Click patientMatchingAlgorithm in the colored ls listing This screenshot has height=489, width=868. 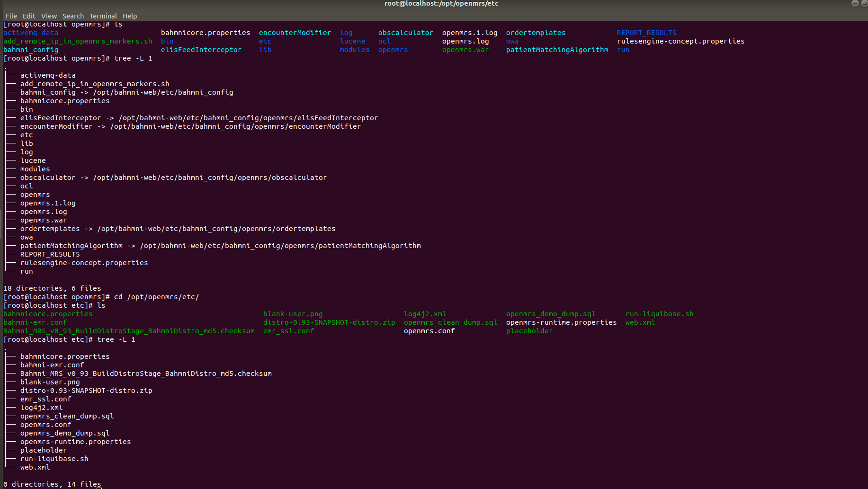(x=557, y=50)
